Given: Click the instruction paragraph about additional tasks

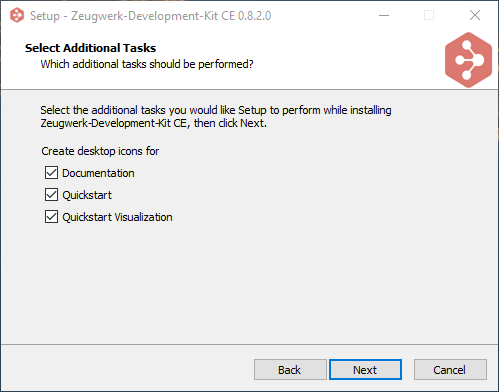Looking at the screenshot, I should click(x=216, y=116).
